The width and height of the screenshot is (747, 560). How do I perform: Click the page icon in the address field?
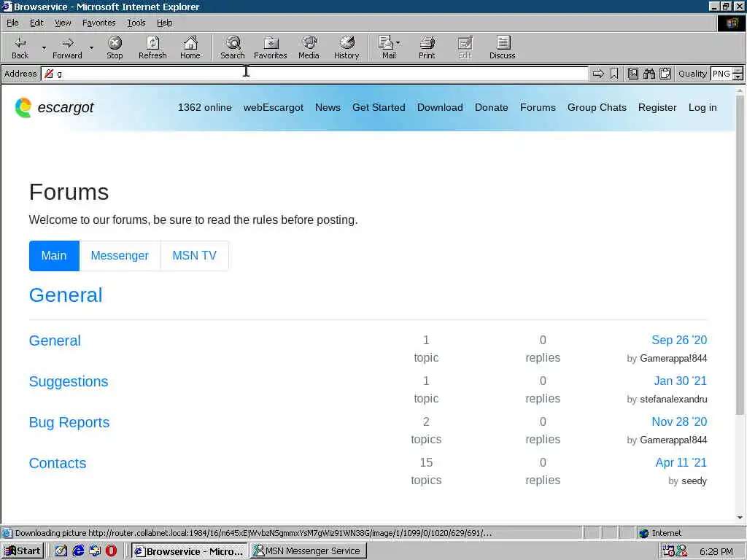coord(49,74)
